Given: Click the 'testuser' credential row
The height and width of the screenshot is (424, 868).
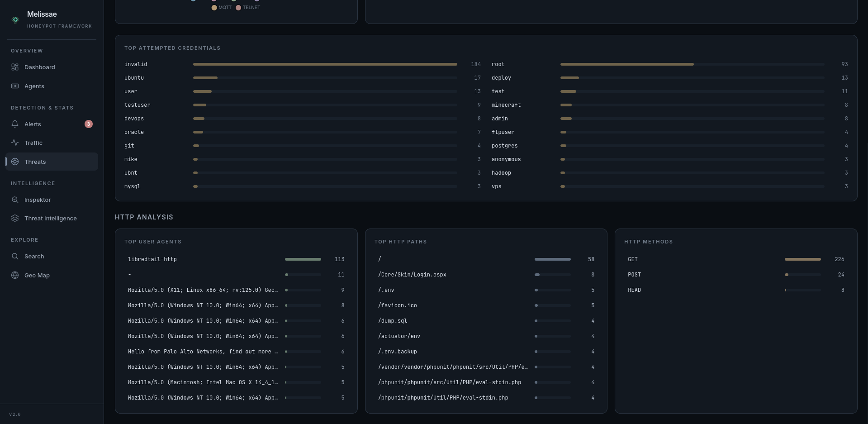Looking at the screenshot, I should click(303, 105).
